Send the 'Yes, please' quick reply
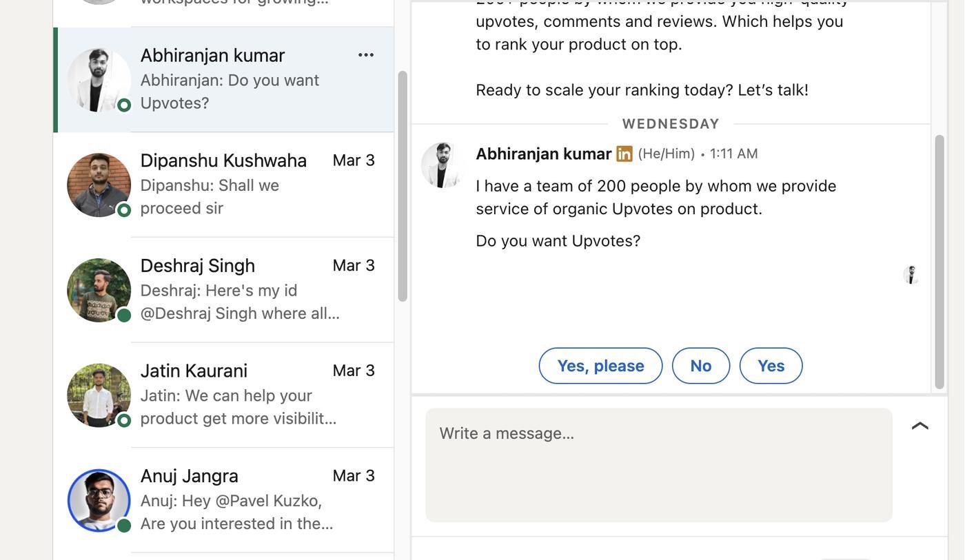 (600, 366)
